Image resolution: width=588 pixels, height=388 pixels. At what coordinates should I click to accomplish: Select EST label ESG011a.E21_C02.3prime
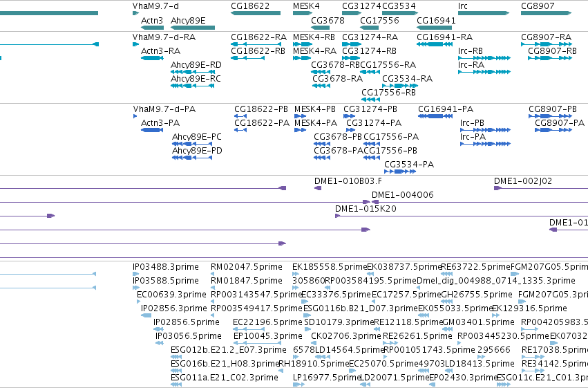point(225,378)
